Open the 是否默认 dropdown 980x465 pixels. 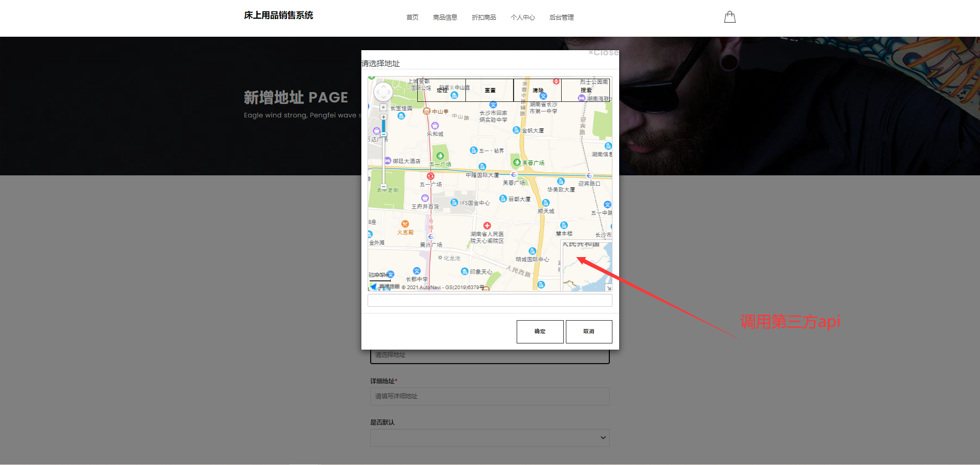(x=490, y=438)
